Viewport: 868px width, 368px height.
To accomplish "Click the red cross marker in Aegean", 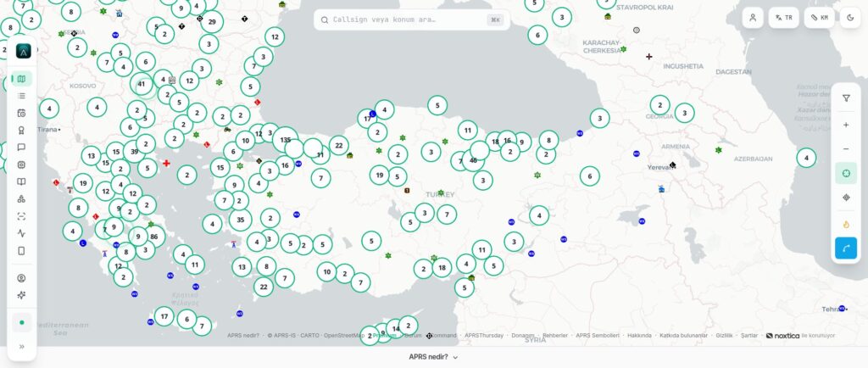I will click(x=166, y=164).
